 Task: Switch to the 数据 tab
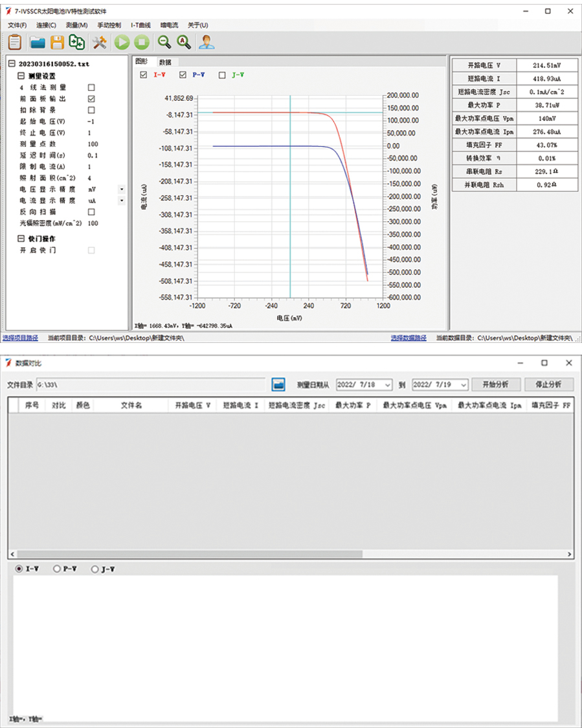click(x=165, y=62)
